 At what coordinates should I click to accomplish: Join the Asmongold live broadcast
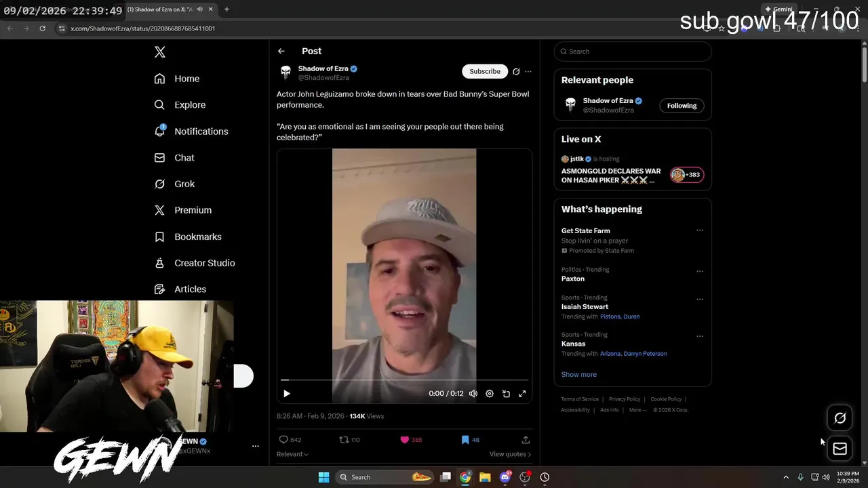pyautogui.click(x=610, y=176)
